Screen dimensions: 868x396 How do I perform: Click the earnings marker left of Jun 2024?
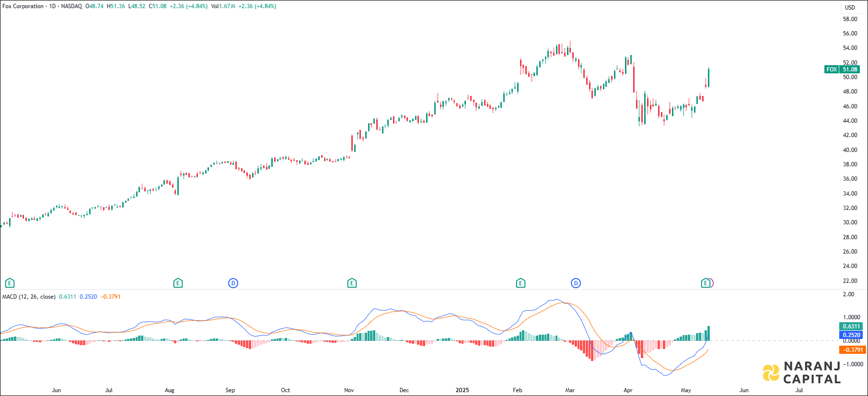click(10, 283)
